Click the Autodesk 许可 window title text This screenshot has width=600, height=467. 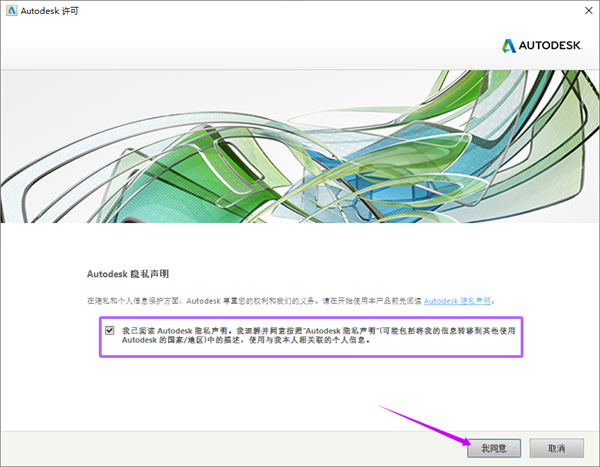click(x=50, y=11)
